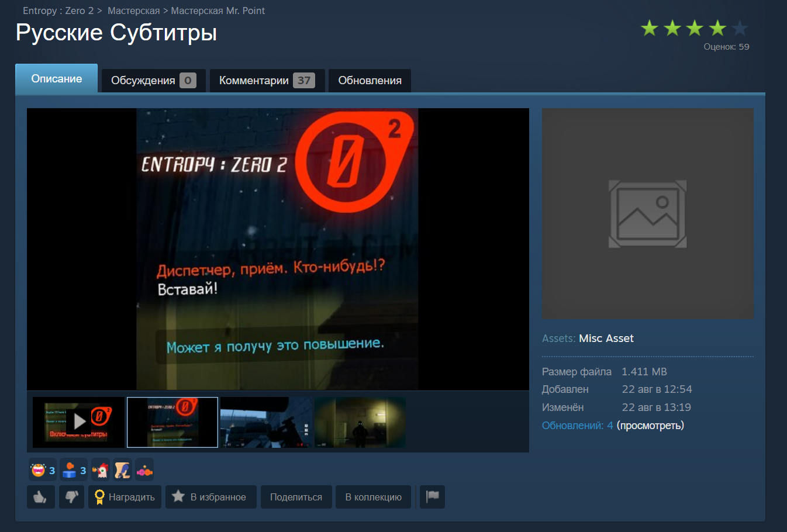Click the Misc Asset tag text
This screenshot has width=787, height=532.
tap(606, 338)
